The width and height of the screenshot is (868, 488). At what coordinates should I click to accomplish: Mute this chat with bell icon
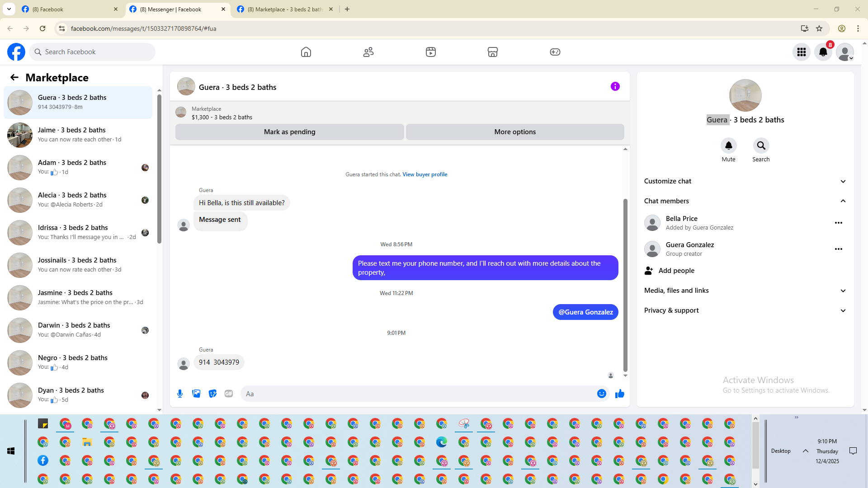click(x=728, y=145)
